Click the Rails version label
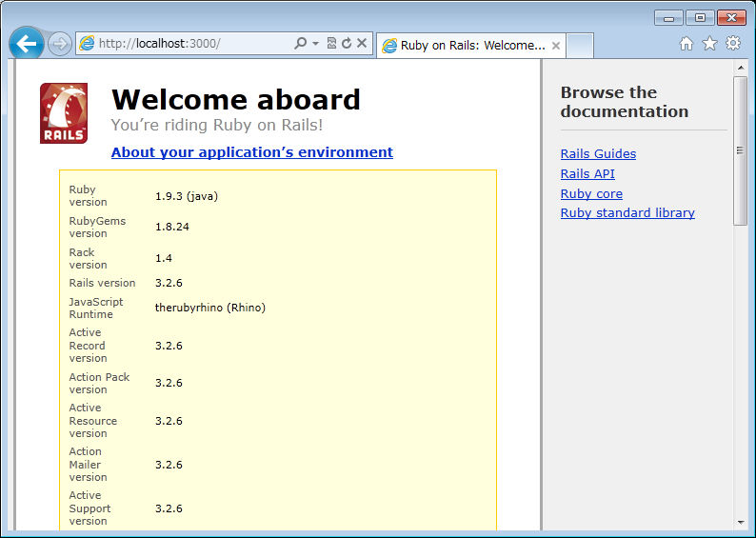This screenshot has height=538, width=756. (x=102, y=283)
